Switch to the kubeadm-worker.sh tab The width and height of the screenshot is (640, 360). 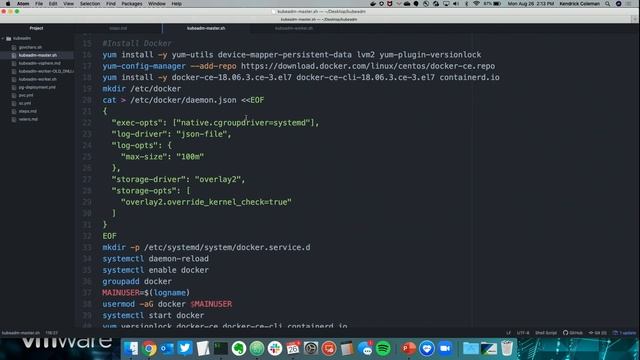tap(294, 28)
